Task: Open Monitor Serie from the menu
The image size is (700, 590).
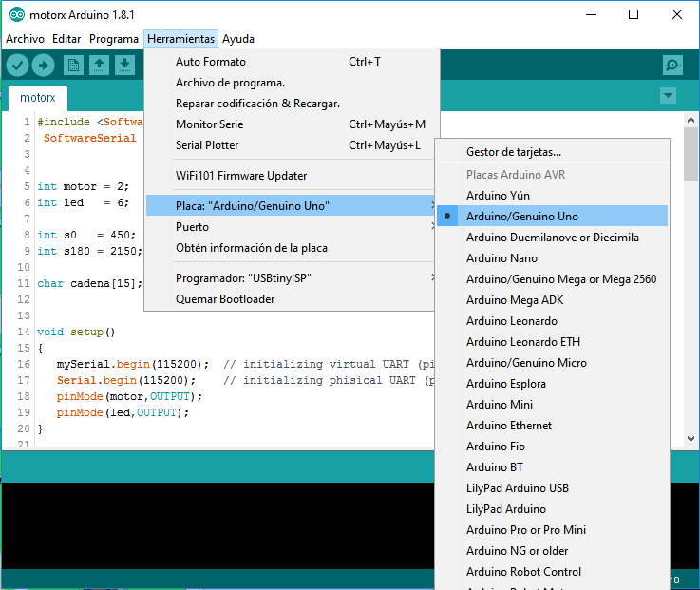Action: (x=291, y=124)
